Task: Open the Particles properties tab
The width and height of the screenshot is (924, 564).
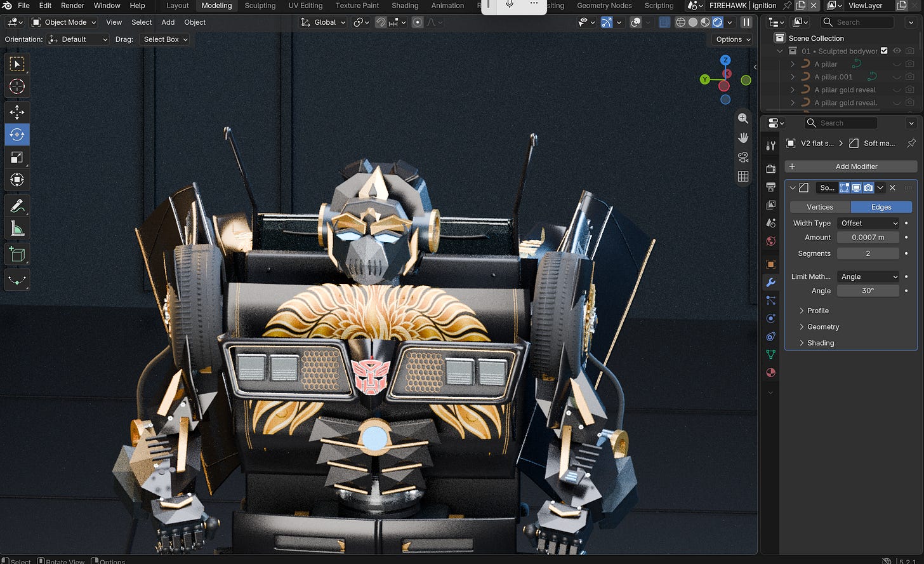Action: (771, 300)
